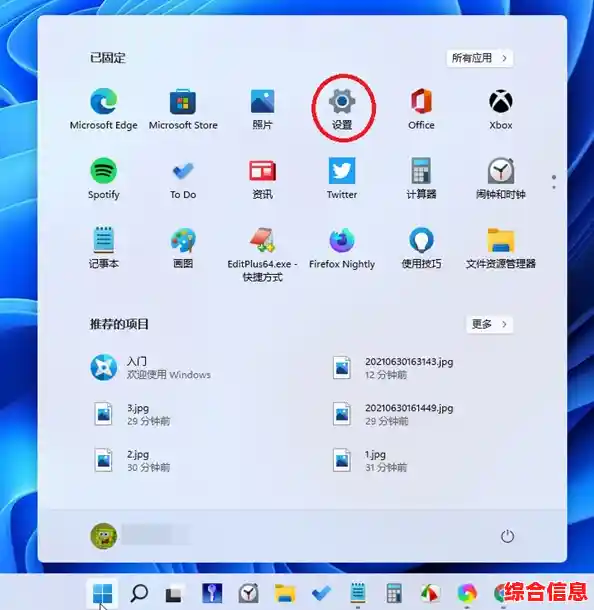Open recommended file 20210630161449.jpg
Screen dimensions: 594x610
[393, 414]
